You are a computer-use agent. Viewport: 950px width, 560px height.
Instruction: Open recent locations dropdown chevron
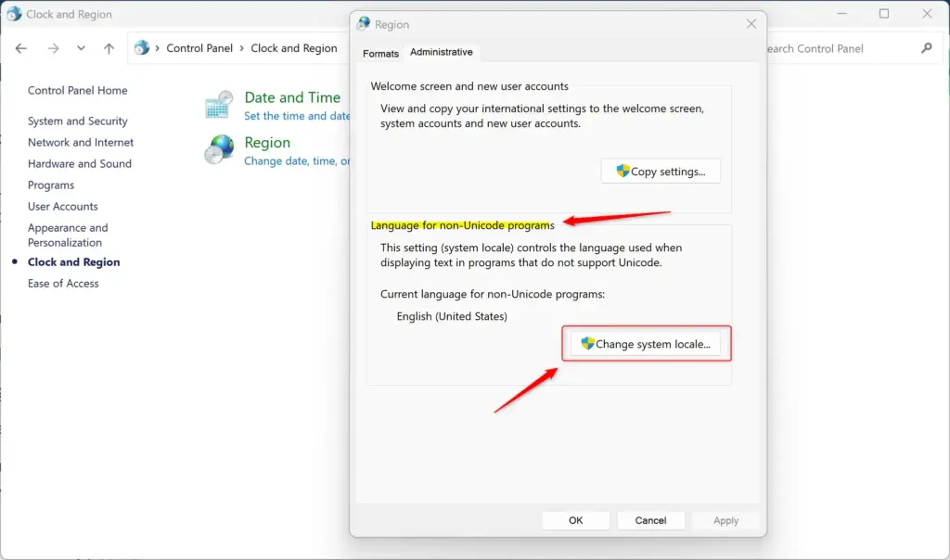pos(81,48)
